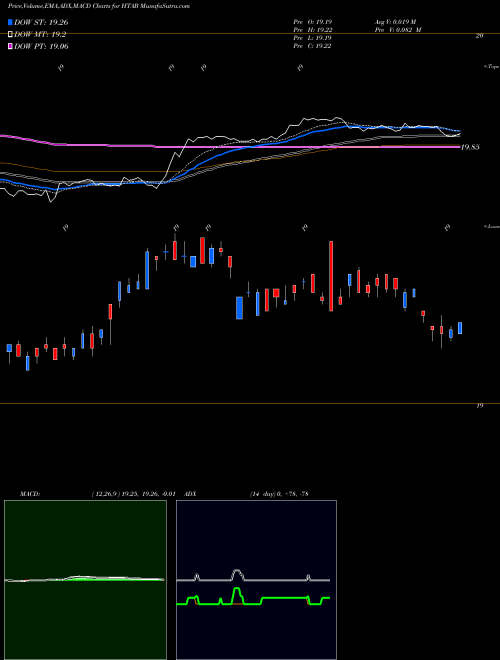The image size is (500, 660).
Task: Click the MACD (12,26,9) values text
Action: point(133,494)
